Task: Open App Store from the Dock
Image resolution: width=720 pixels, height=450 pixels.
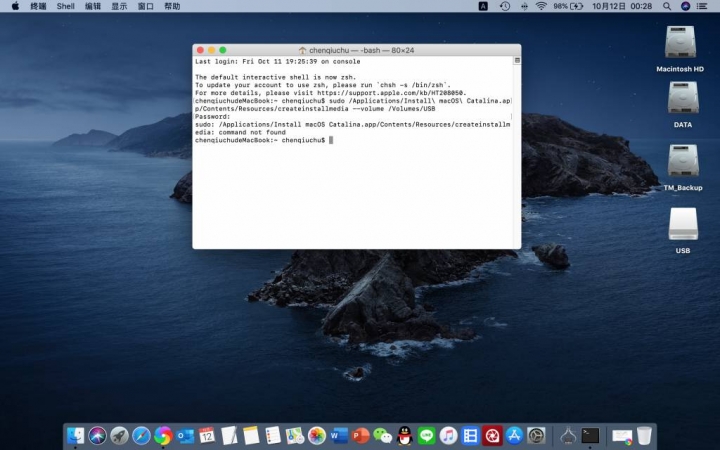Action: click(514, 435)
